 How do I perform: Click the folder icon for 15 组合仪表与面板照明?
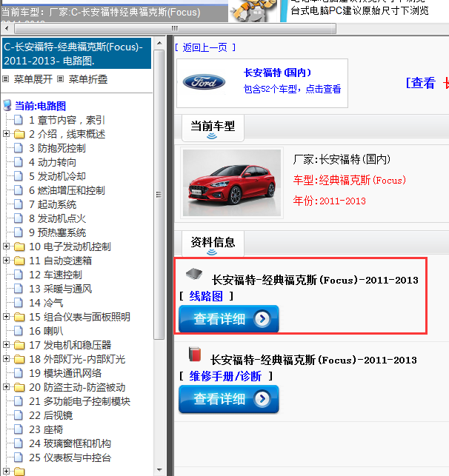tap(19, 317)
